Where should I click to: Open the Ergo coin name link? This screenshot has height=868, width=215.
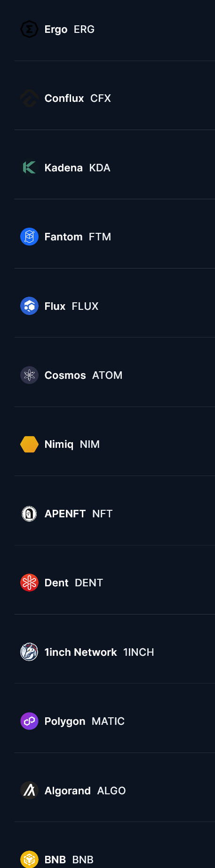tap(56, 30)
